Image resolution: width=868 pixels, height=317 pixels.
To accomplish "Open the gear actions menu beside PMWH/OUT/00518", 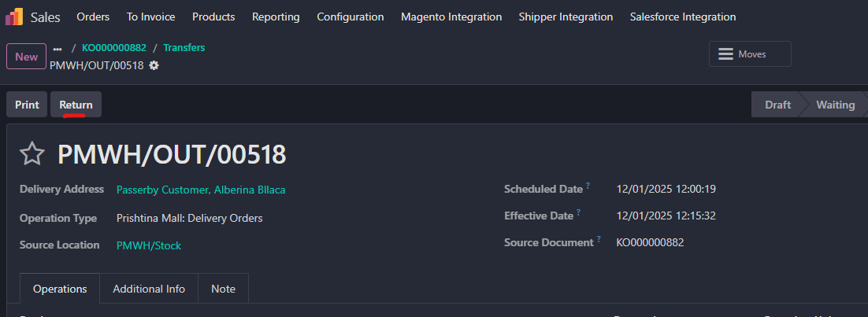I will coord(154,65).
